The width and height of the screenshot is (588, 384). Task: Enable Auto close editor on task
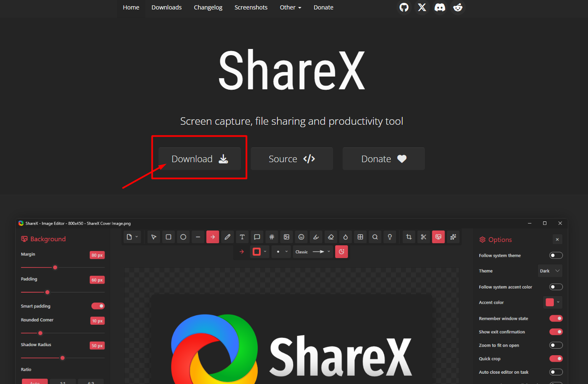[x=556, y=372]
